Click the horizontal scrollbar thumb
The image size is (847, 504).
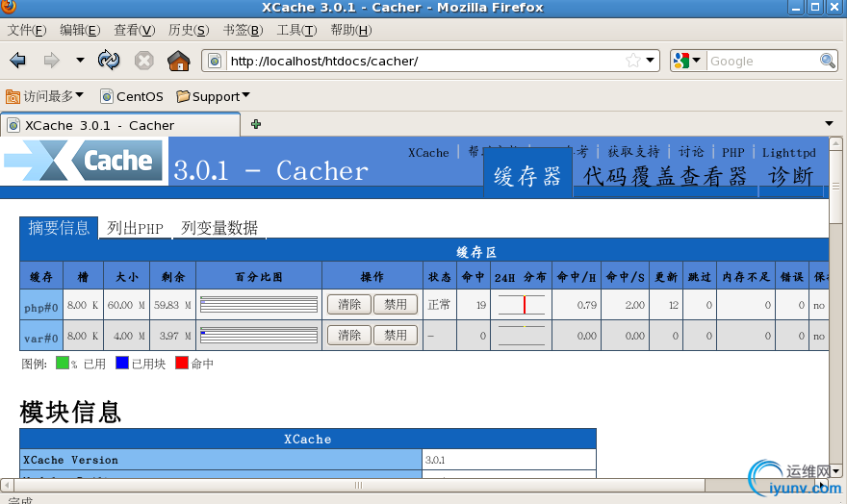pos(359,485)
